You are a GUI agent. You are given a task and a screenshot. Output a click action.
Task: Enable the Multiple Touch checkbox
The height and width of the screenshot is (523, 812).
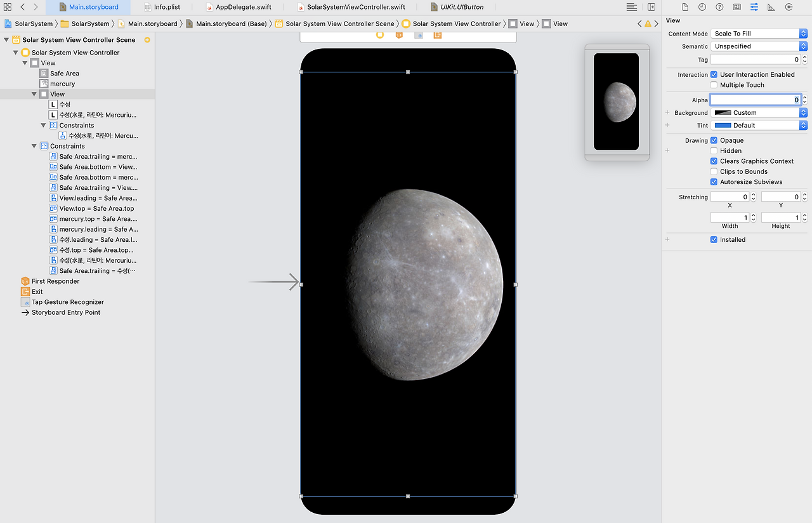point(714,85)
